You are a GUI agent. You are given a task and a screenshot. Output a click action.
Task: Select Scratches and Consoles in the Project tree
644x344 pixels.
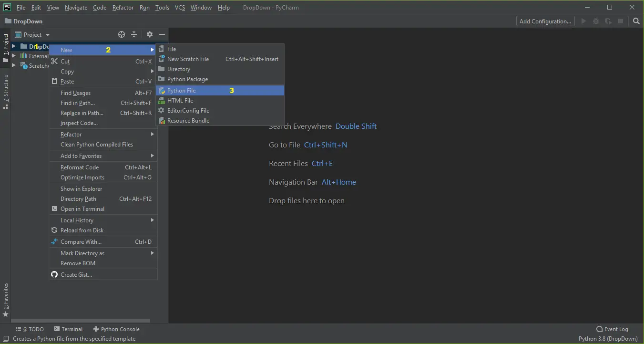tap(37, 65)
